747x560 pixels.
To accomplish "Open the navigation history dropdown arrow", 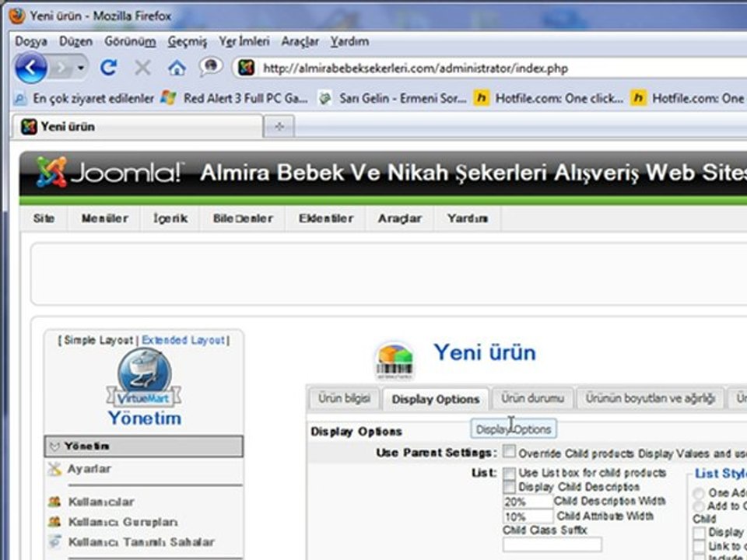I will (81, 68).
